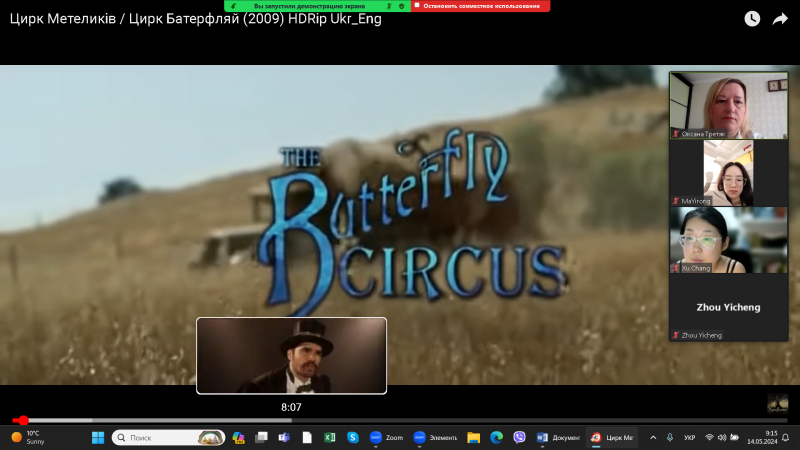Select Xu Chang participant video tile
Viewport: 800px width, 450px height.
[729, 240]
